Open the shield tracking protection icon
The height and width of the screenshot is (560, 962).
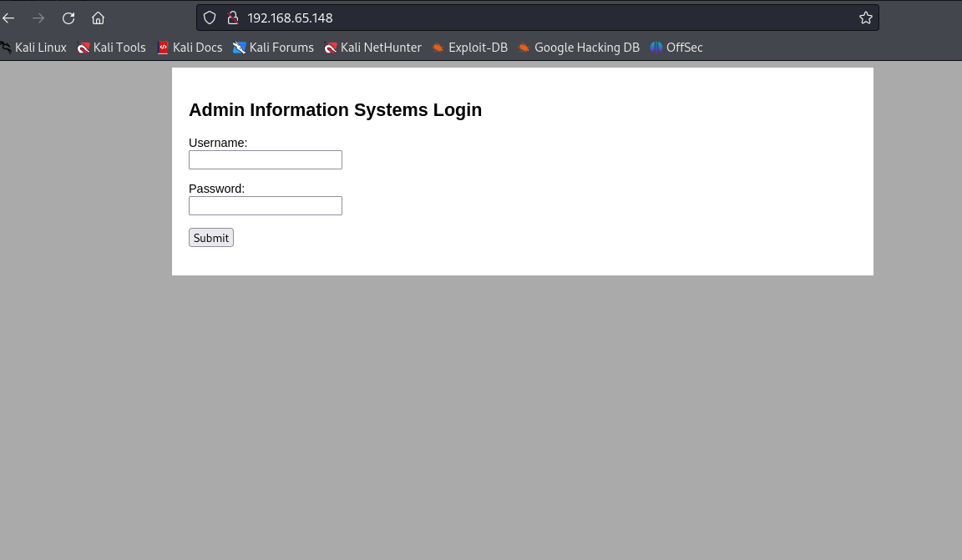[x=210, y=18]
